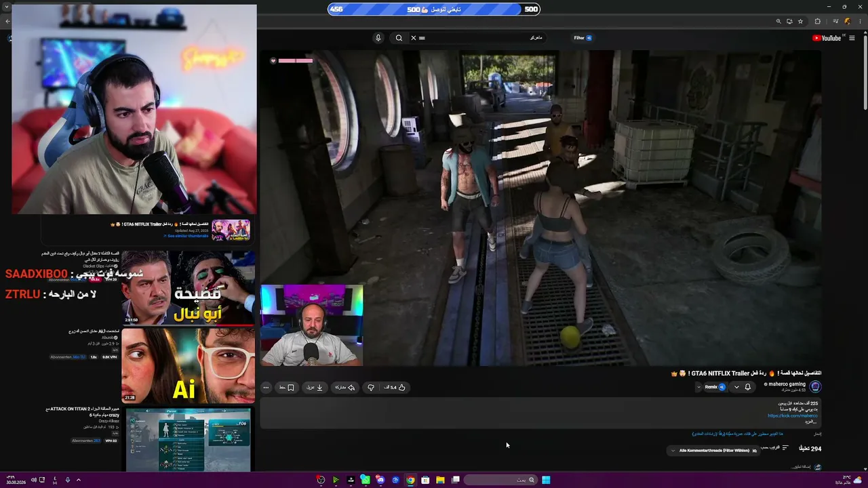Open the Attack on Titan 2 video thumbnail

188,439
